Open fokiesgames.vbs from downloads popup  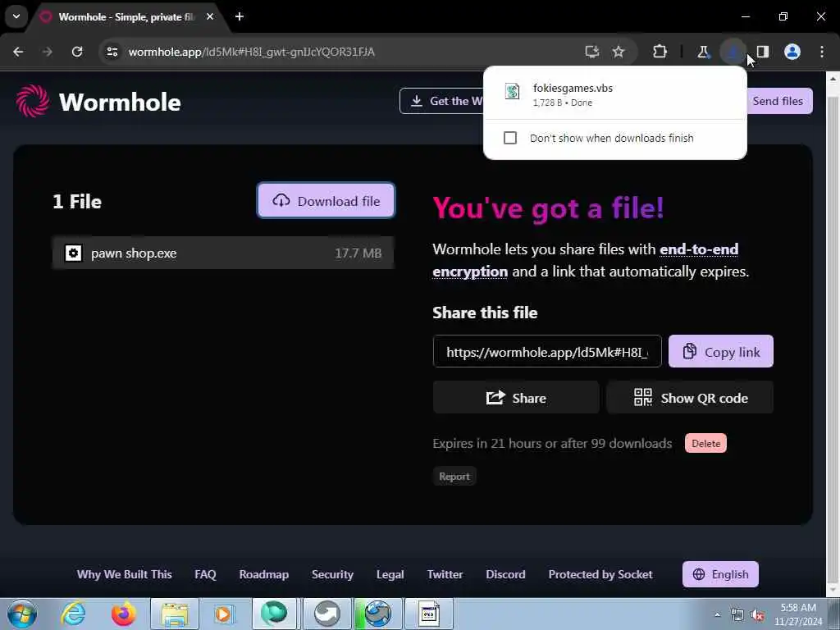pyautogui.click(x=614, y=94)
